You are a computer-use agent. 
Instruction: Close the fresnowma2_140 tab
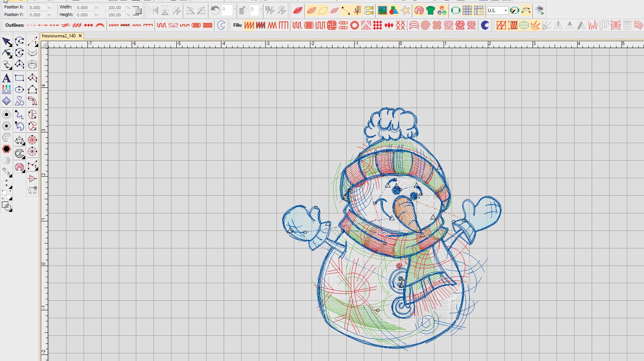pyautogui.click(x=80, y=36)
